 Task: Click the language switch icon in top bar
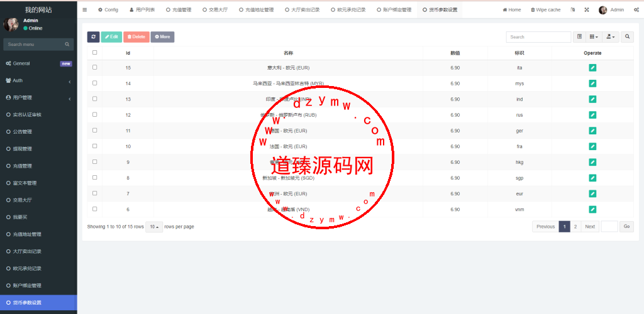(x=572, y=10)
